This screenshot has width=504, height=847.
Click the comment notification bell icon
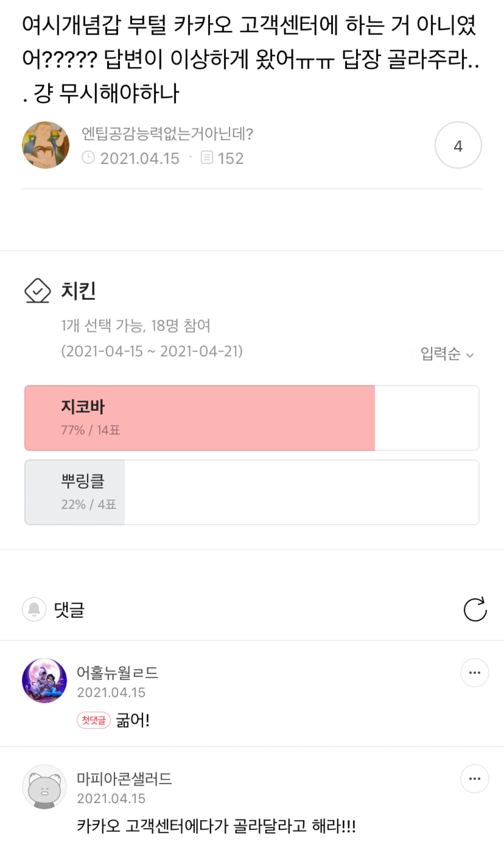(34, 609)
